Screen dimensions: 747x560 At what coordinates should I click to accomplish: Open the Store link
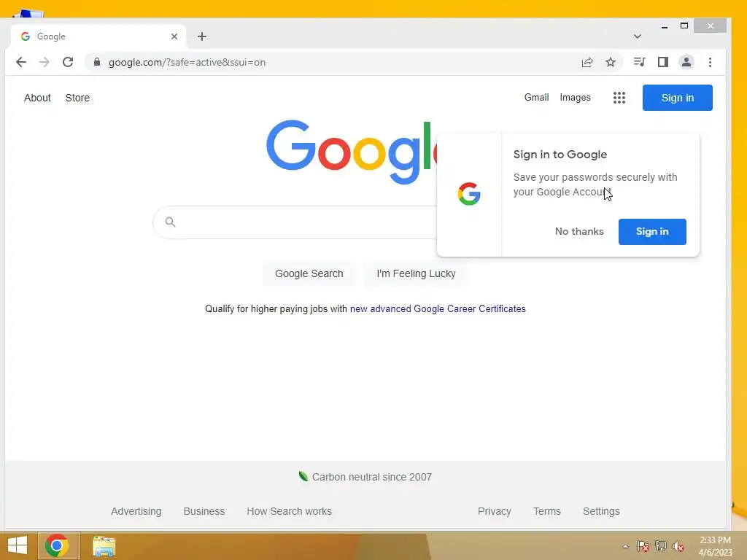click(x=77, y=98)
